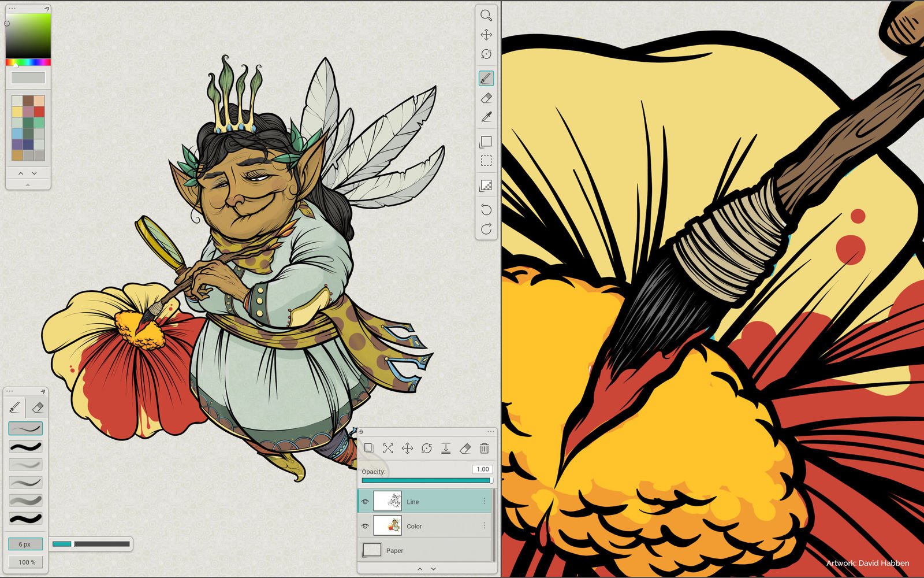Click the Line layer thumbnail
Screen dimensions: 924x578
coord(388,501)
